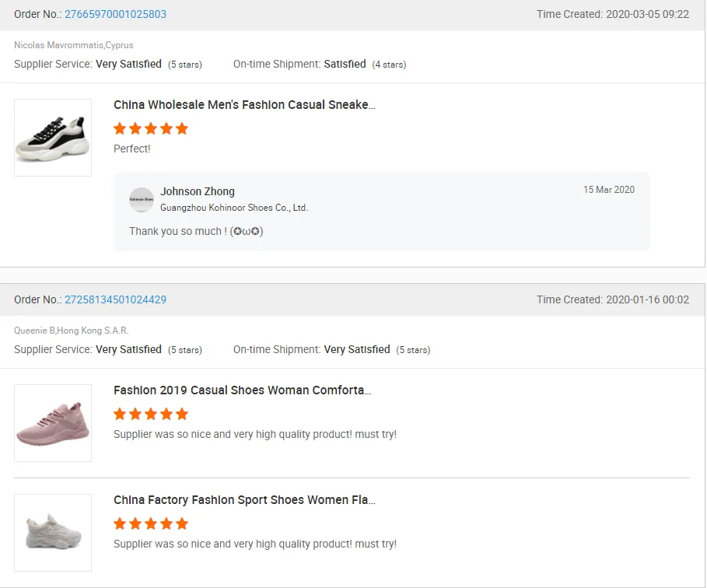
Task: Click the Johnson Zhong replier name
Action: pos(198,191)
